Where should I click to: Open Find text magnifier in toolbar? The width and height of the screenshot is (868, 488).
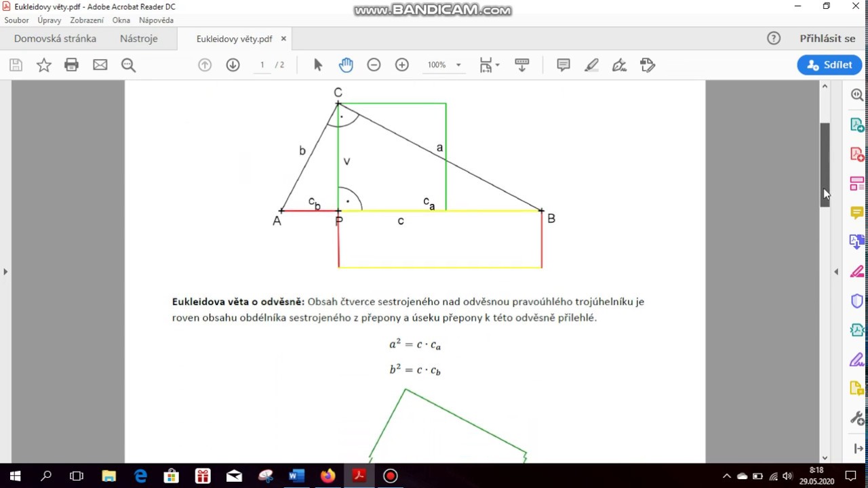tap(128, 65)
